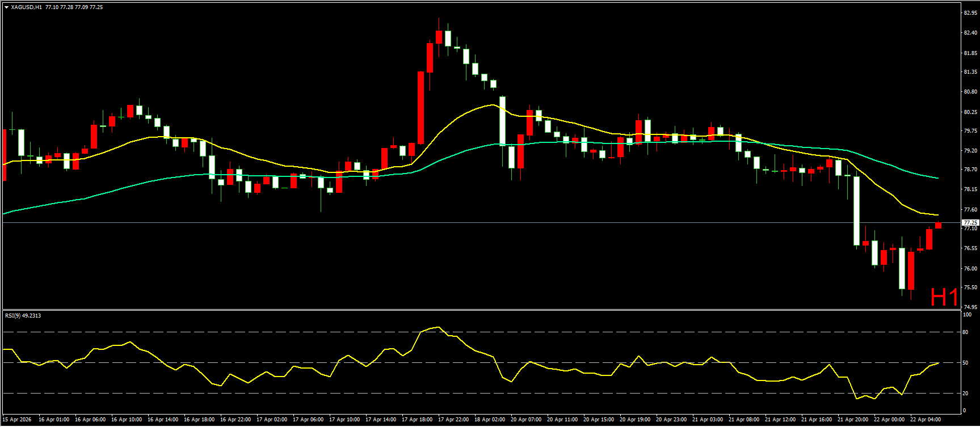Click the right end of the yellow moving average
The image size is (980, 427).
click(x=937, y=215)
